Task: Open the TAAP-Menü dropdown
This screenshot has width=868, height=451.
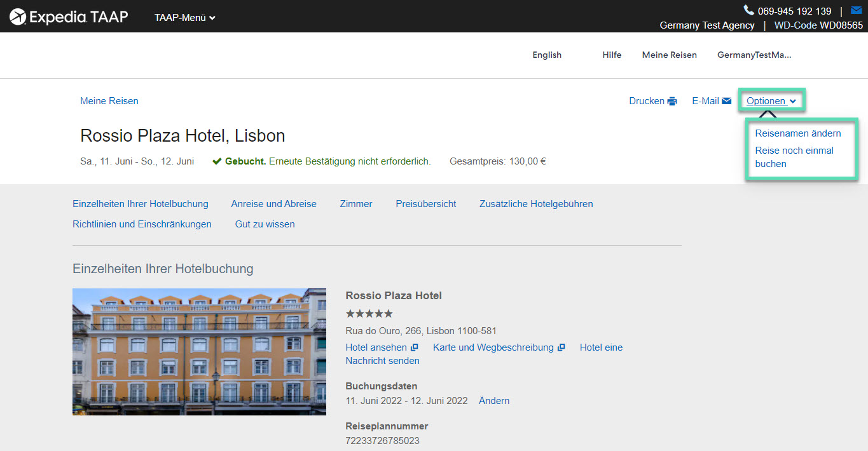Action: coord(185,18)
